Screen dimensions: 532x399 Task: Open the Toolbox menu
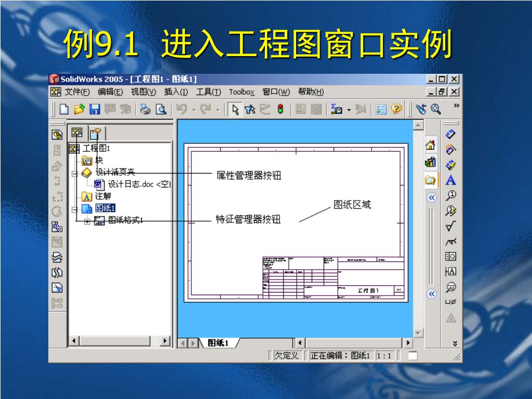tap(242, 92)
